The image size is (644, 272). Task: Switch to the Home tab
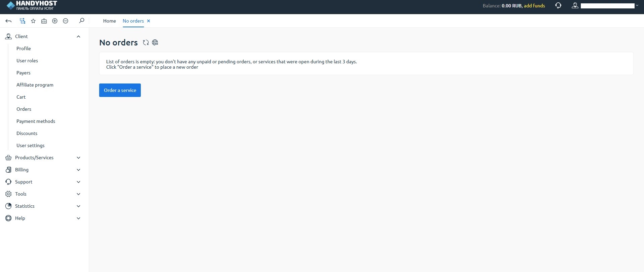pyautogui.click(x=109, y=21)
